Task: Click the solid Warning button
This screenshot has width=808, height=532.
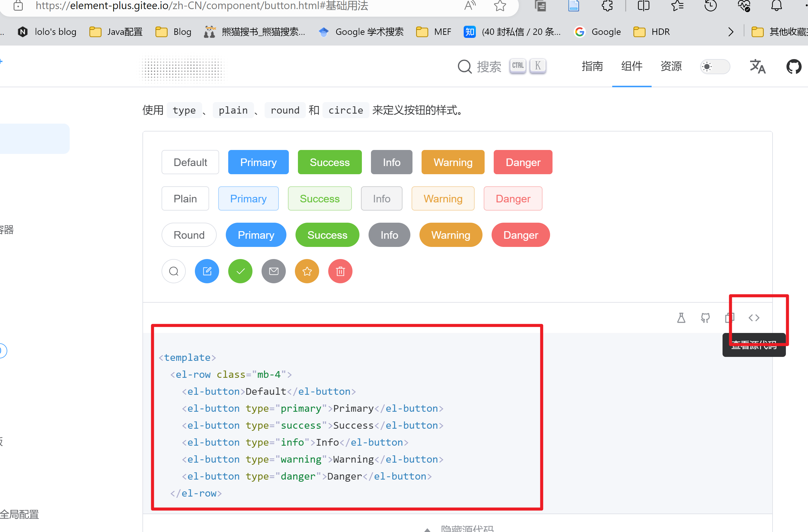Action: tap(453, 162)
